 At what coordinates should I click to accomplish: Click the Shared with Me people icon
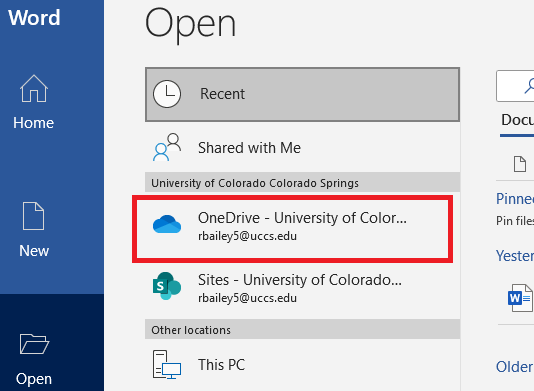point(167,147)
